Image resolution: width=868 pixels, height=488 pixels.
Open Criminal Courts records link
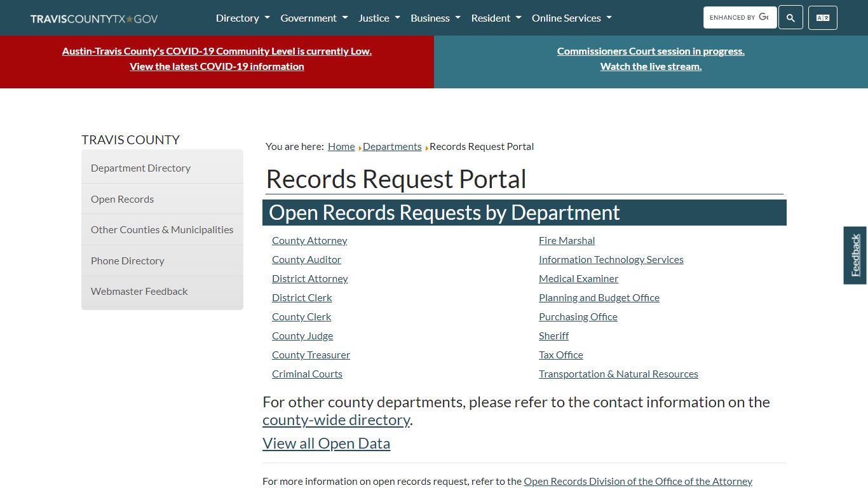(x=307, y=374)
